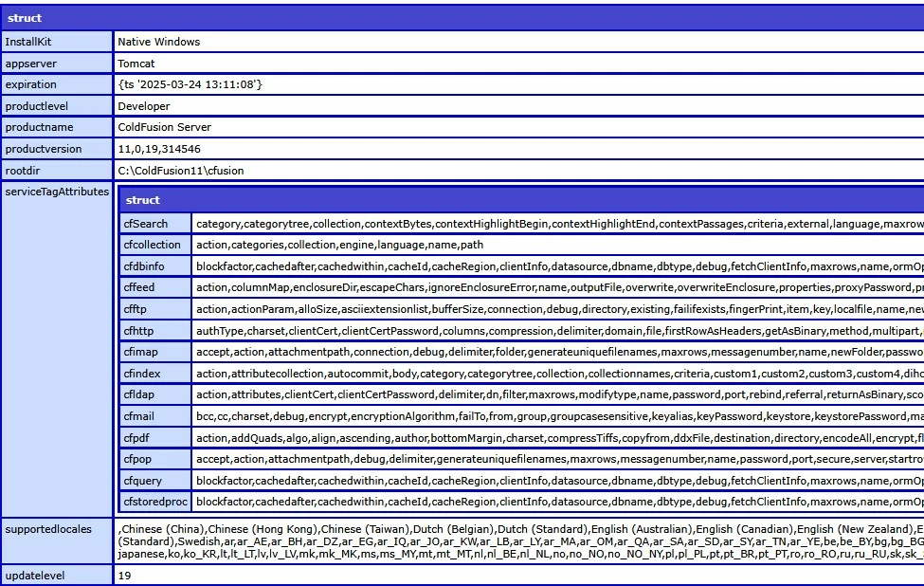Collapse the top-level struct header
Viewport: 924px width, 586px height.
[462, 18]
